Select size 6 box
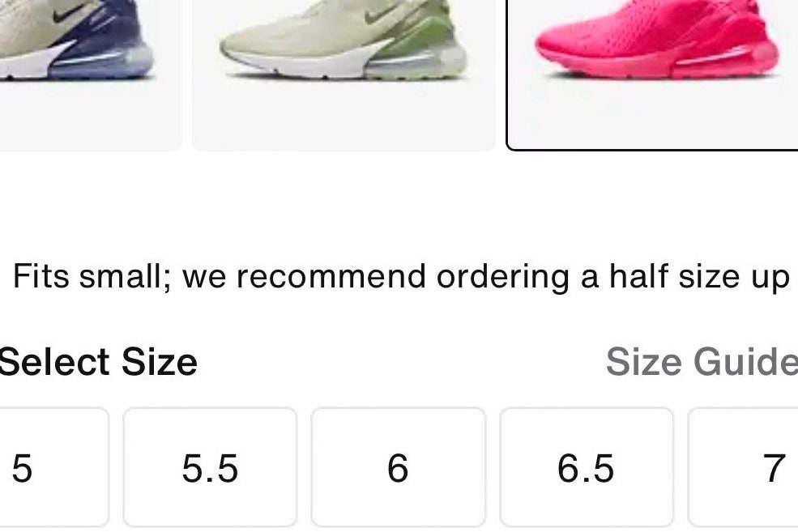Screen dimensions: 798x532 pyautogui.click(x=399, y=467)
